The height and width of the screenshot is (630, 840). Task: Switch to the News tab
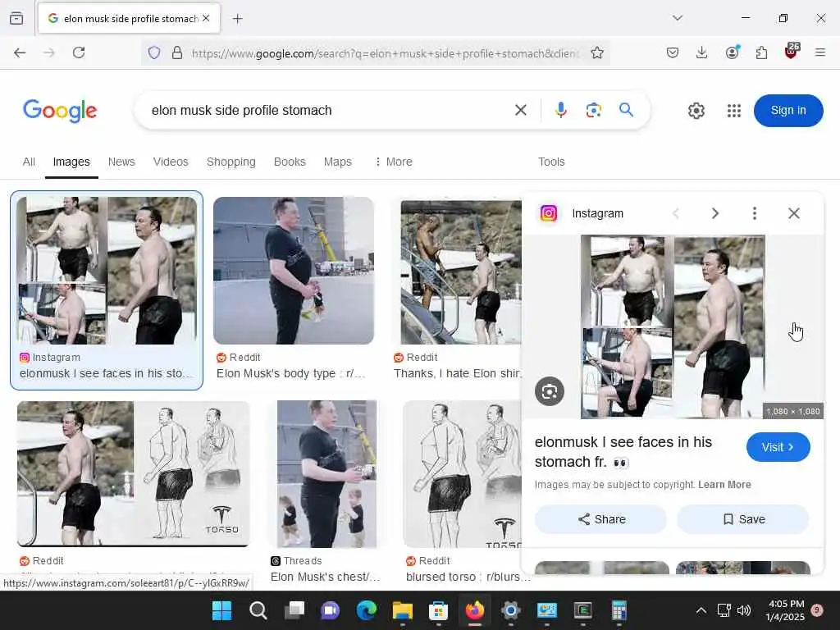(121, 162)
